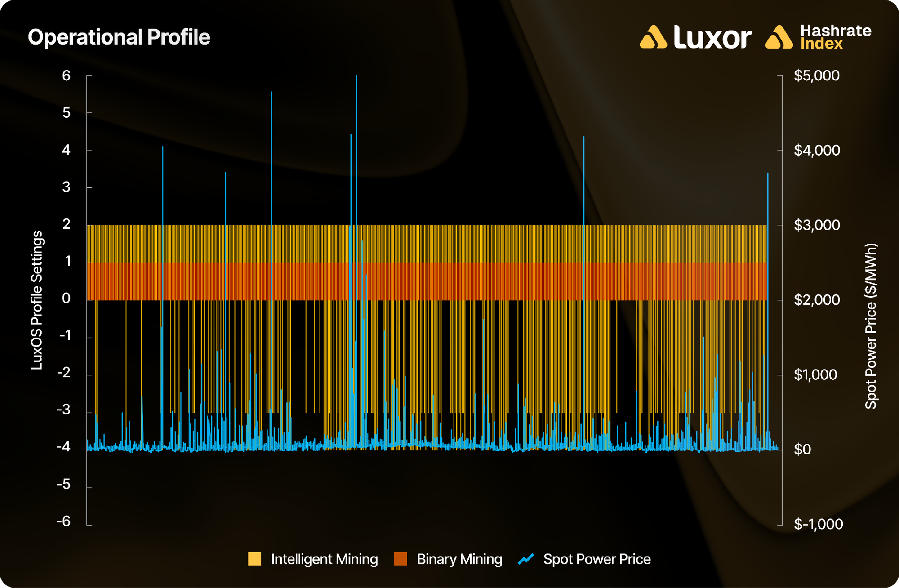Click the $-1,000 right axis label

click(x=818, y=524)
